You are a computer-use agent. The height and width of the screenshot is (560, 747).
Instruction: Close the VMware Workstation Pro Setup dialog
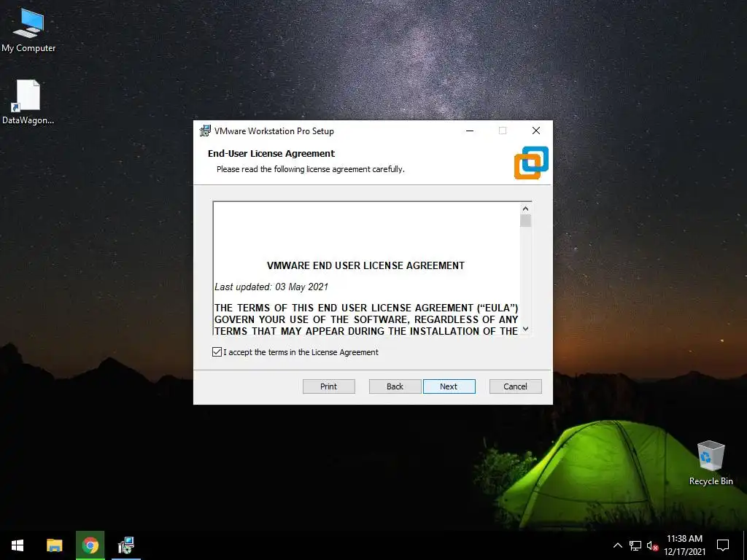tap(536, 131)
